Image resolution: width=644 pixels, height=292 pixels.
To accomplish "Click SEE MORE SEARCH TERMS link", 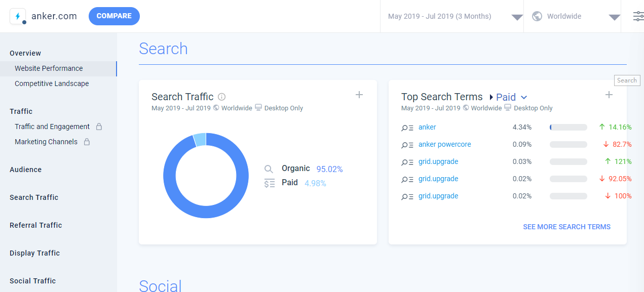I will 566,227.
